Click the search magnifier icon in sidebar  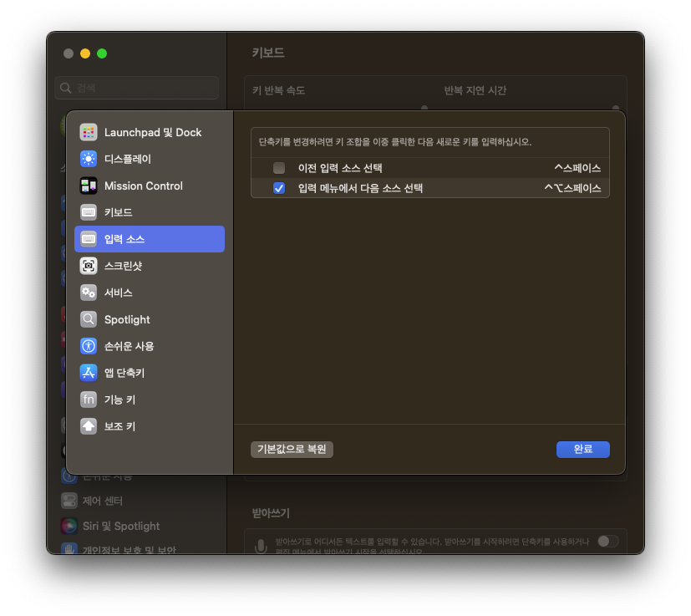66,88
